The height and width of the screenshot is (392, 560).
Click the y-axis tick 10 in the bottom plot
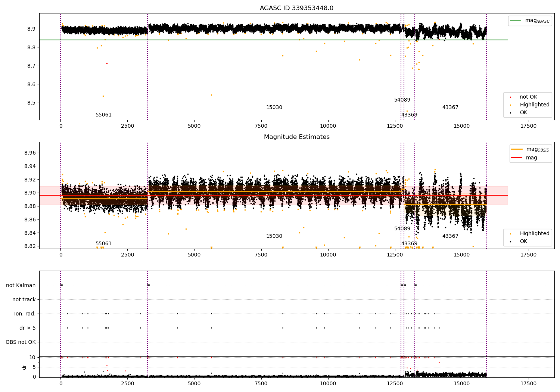(32, 358)
